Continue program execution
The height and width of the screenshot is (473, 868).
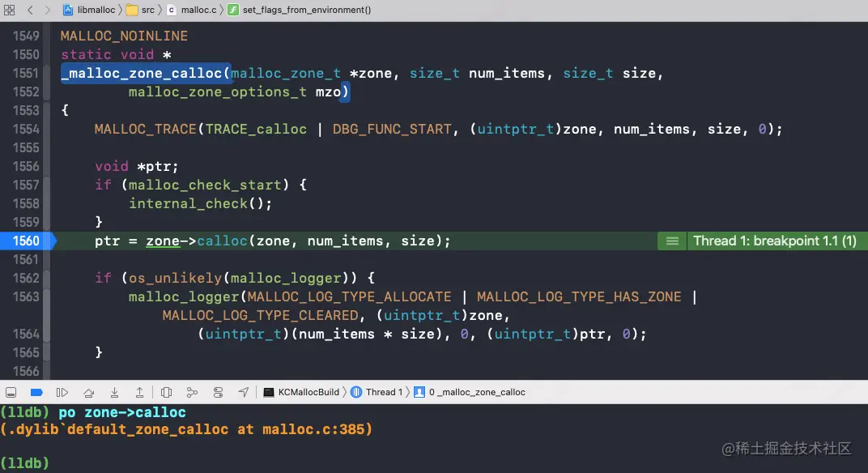[x=62, y=393]
